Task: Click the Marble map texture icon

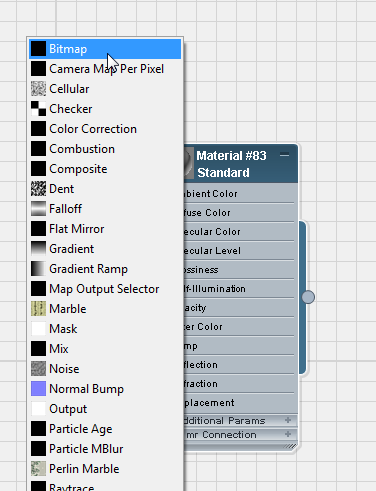Action: tap(38, 309)
